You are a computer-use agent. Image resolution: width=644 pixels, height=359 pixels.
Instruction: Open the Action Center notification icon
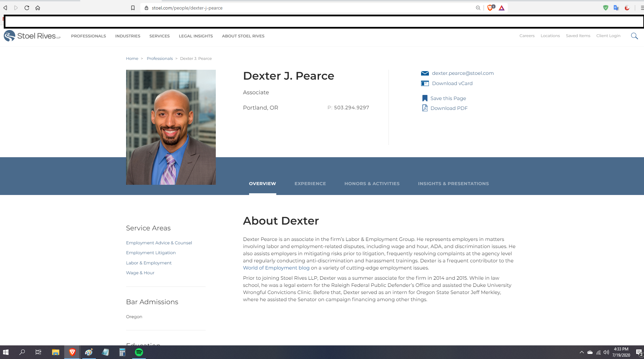[639, 352]
